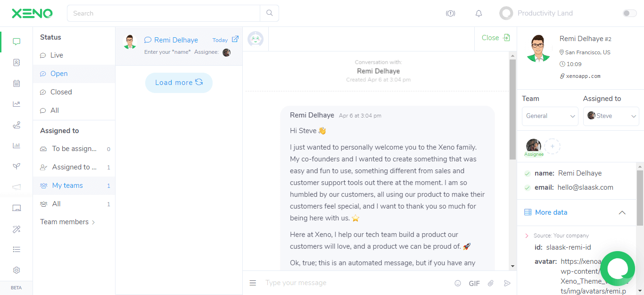Close the conversation with Close button
The width and height of the screenshot is (644, 295).
coord(495,38)
